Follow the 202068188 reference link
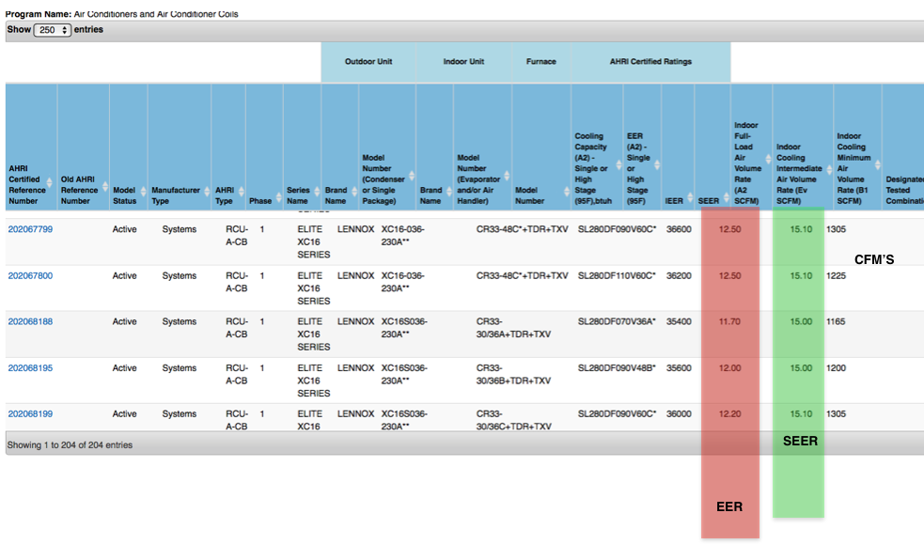Screen dimensions: 924x560 point(30,322)
